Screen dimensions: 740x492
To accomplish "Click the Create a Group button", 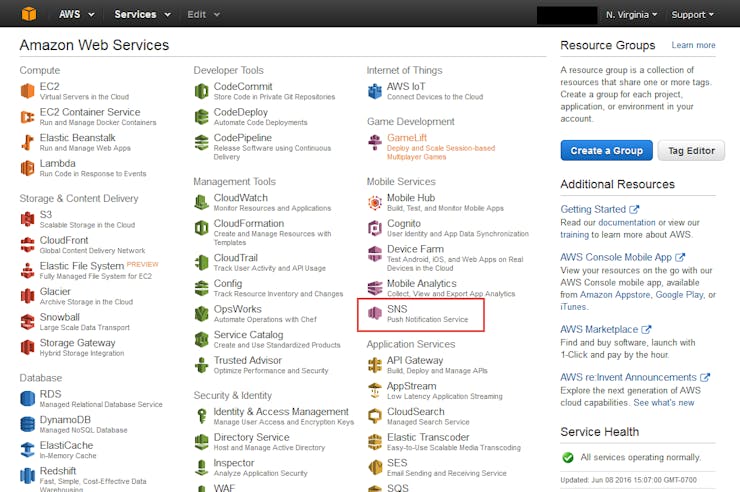I will click(606, 150).
